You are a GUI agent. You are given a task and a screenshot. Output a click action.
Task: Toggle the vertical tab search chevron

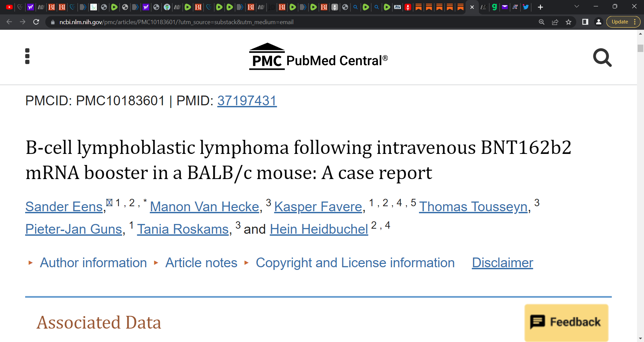click(x=577, y=6)
